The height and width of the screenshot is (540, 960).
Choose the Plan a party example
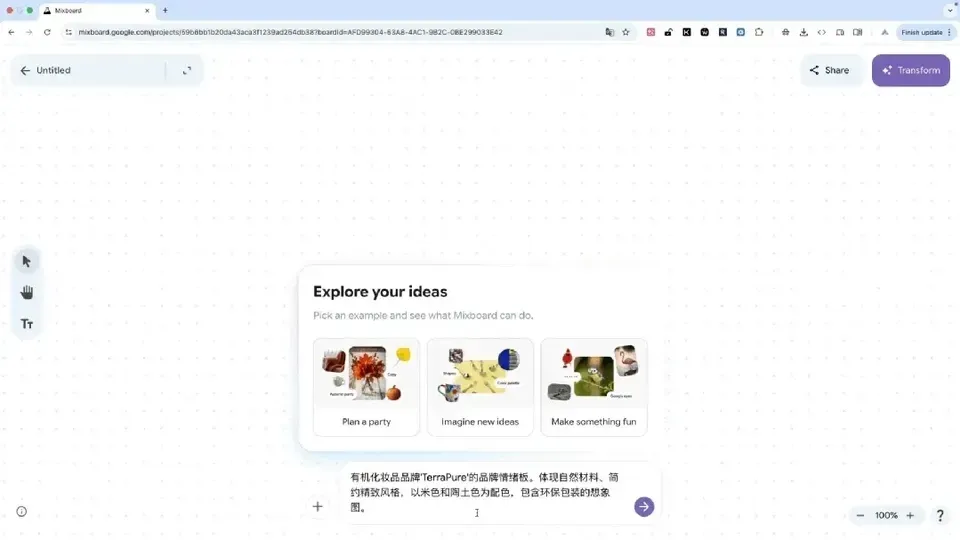tap(366, 387)
